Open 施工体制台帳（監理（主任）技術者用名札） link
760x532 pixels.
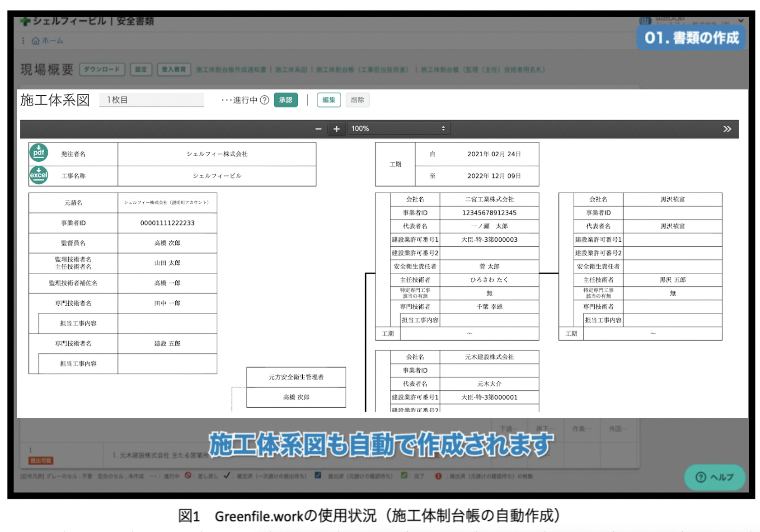click(x=483, y=70)
